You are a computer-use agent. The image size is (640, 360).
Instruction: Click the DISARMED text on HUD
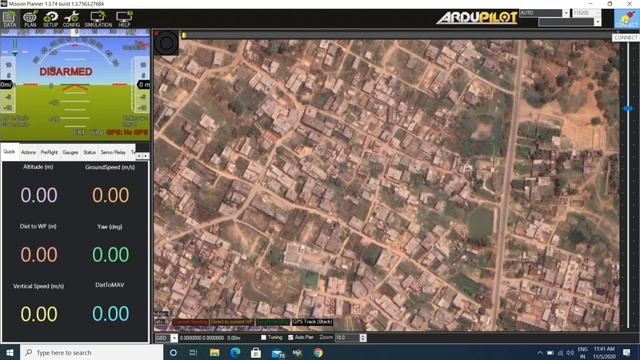[66, 72]
